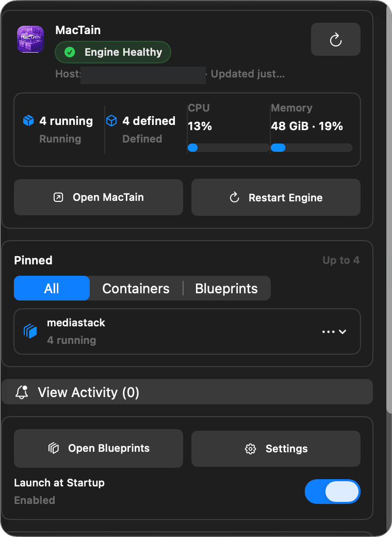392x537 pixels.
Task: Click the Engine Healthy status badge text
Action: coord(123,52)
